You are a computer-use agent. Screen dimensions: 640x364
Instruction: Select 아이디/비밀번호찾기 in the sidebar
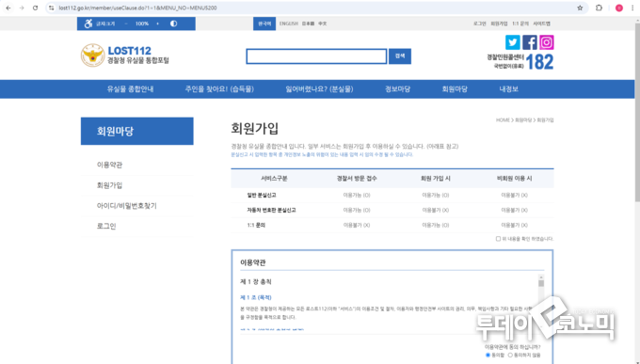(126, 206)
